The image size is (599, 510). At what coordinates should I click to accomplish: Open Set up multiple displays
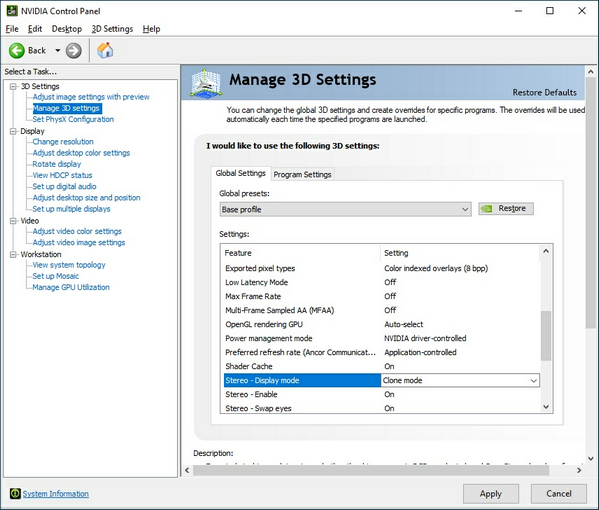tap(71, 209)
